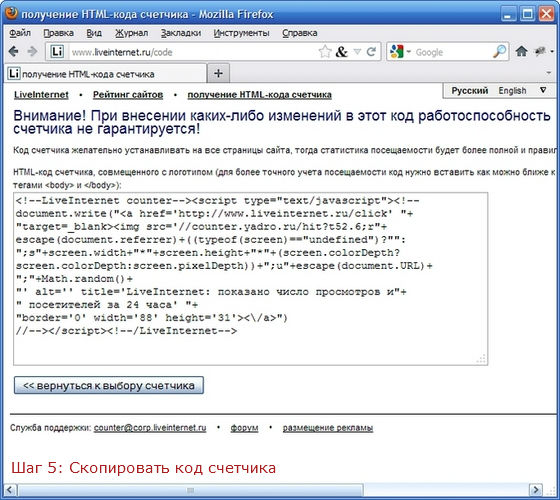Minimize the Firefox window
This screenshot has height=500, width=560.
(x=509, y=14)
